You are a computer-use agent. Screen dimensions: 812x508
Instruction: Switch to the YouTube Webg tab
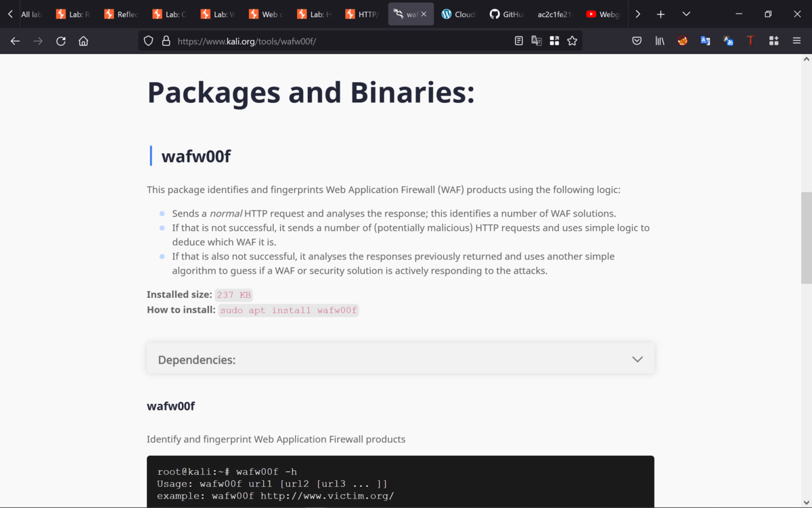[603, 14]
